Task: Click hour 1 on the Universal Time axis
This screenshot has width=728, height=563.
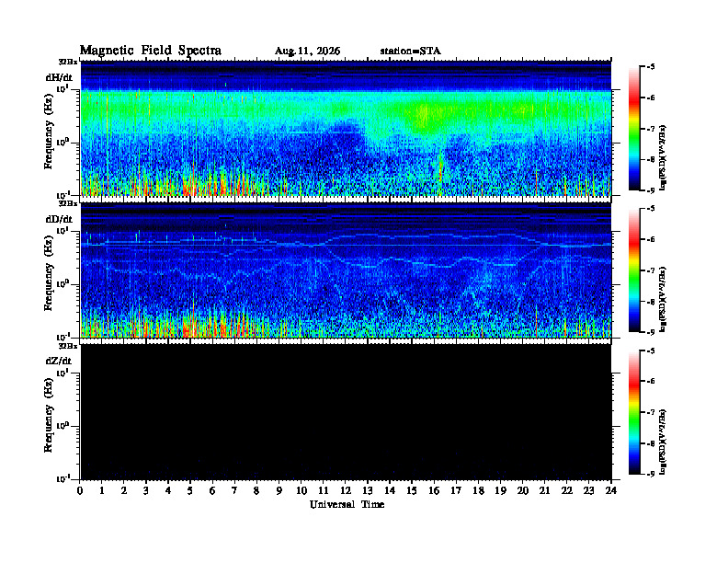Action: pos(102,491)
